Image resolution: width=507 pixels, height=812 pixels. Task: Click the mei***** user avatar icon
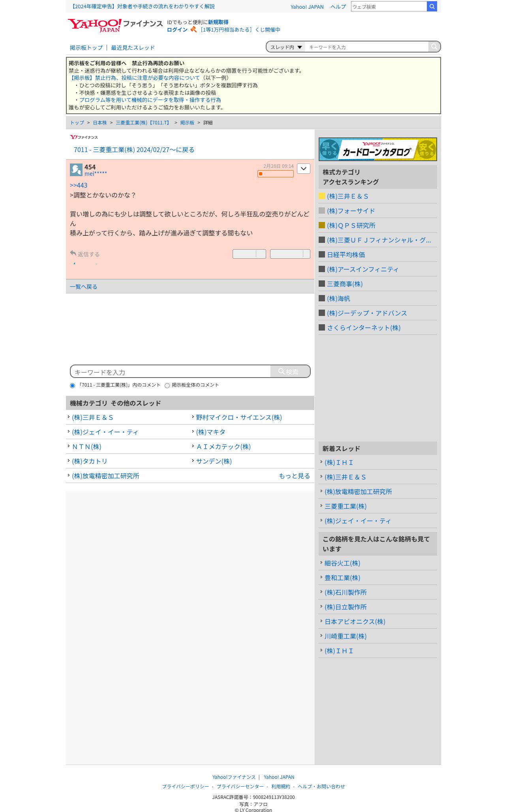[76, 170]
